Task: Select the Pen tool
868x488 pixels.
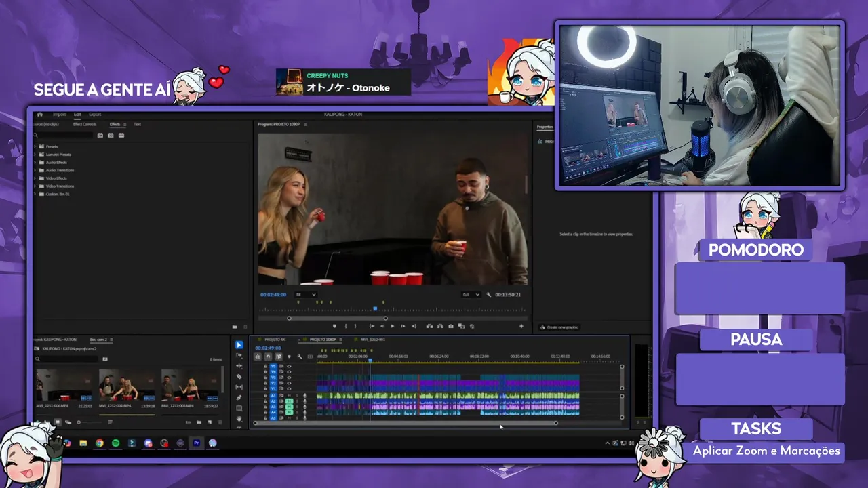Action: (x=239, y=398)
